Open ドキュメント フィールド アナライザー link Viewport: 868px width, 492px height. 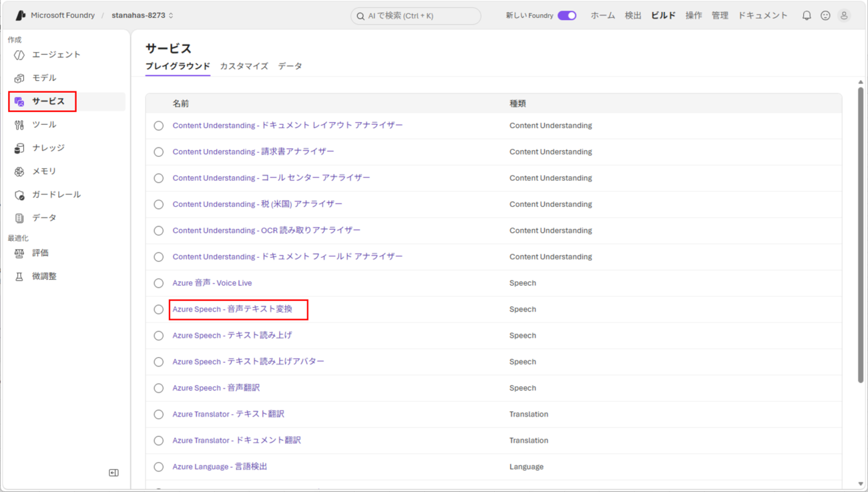click(x=288, y=256)
